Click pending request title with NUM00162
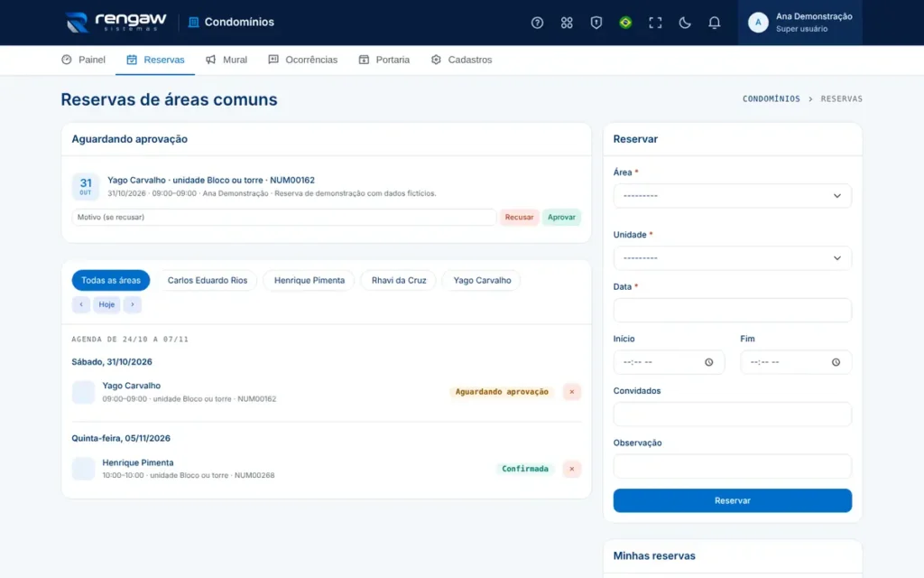Image resolution: width=924 pixels, height=578 pixels. pyautogui.click(x=211, y=180)
